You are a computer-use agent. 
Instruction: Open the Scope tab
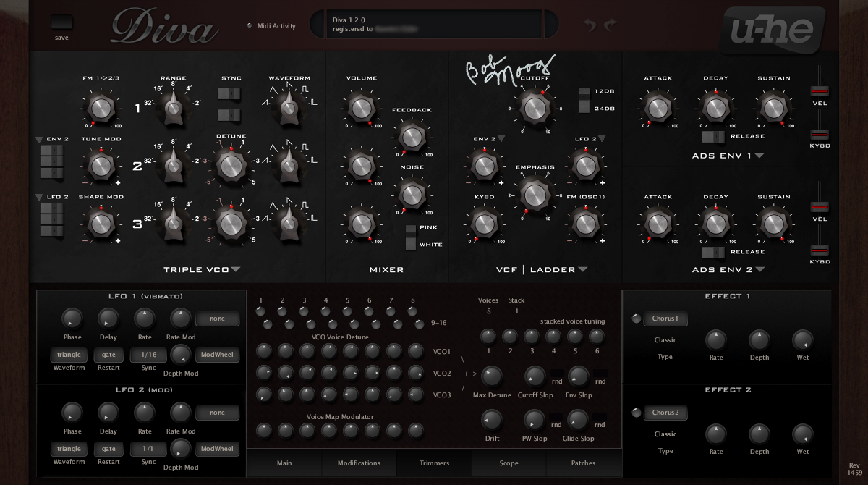(x=509, y=463)
